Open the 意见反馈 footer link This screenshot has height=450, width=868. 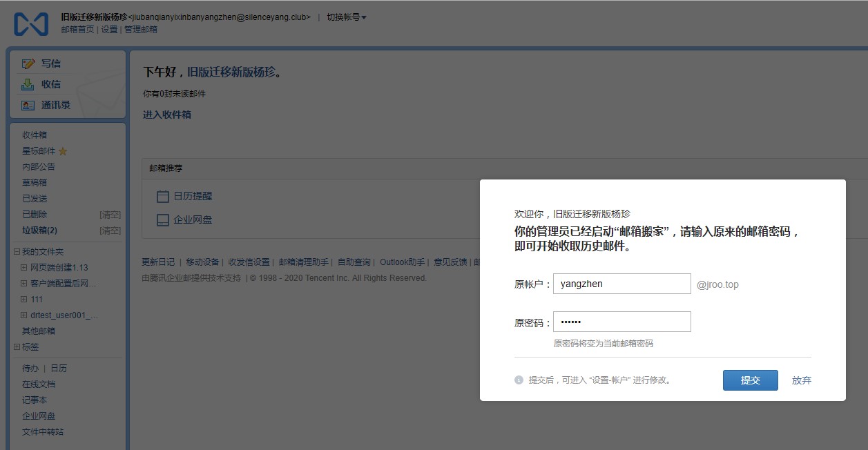[450, 262]
